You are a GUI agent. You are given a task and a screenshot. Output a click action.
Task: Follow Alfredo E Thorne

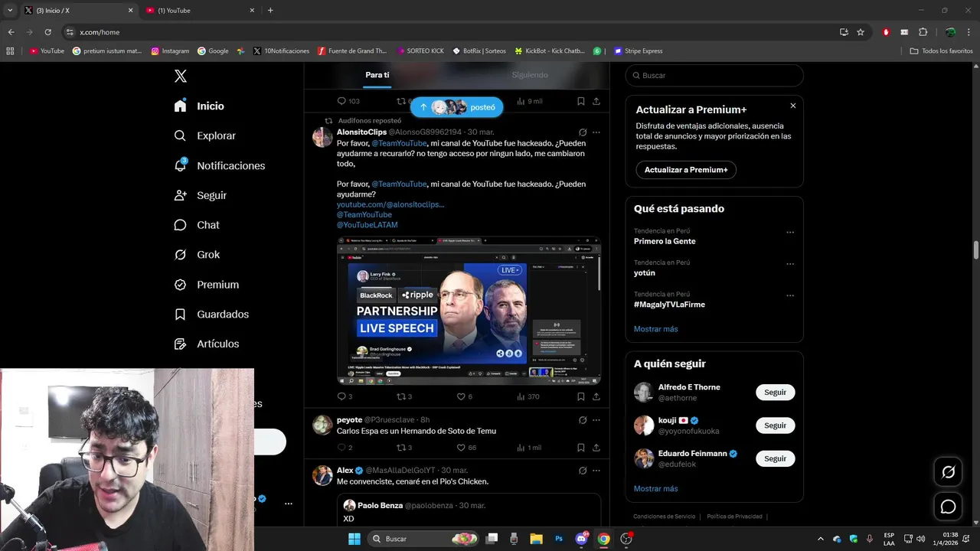[776, 393]
